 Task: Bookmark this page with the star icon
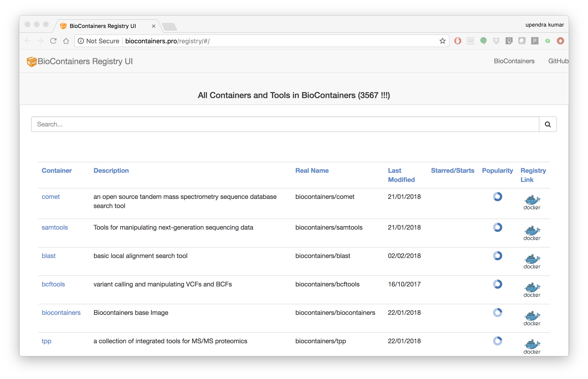442,41
